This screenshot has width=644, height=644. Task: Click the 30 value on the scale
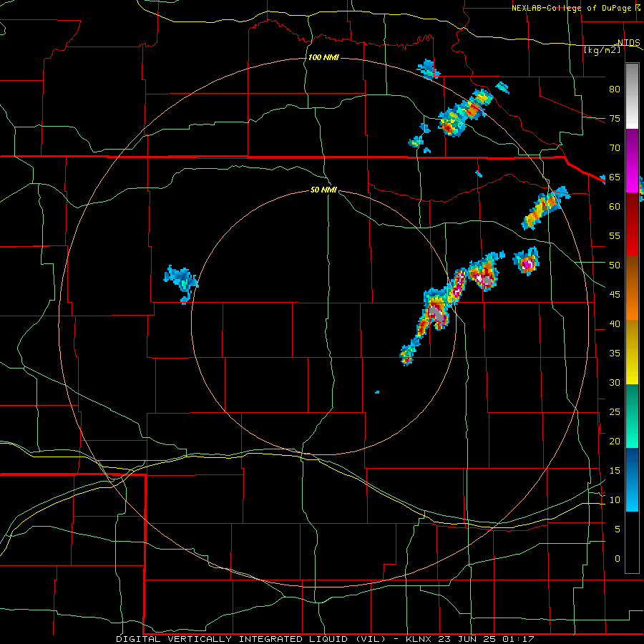point(615,383)
